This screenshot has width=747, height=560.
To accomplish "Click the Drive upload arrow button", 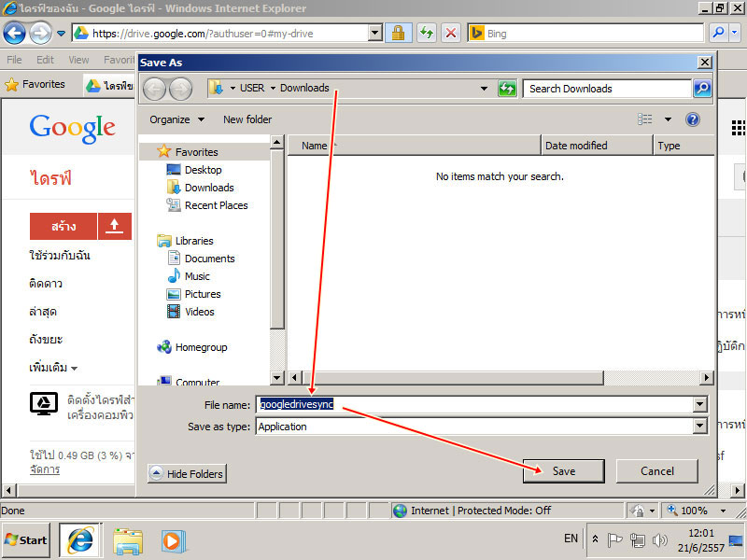I will click(114, 226).
